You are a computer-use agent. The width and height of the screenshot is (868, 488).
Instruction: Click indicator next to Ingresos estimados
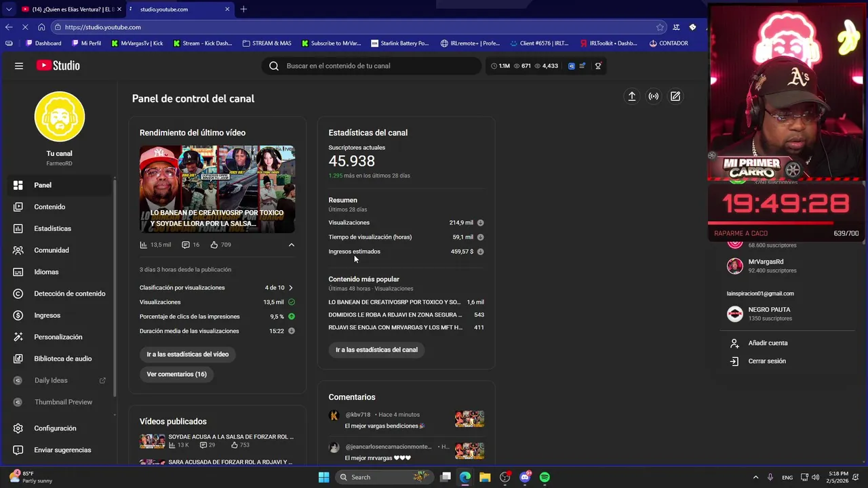click(480, 251)
